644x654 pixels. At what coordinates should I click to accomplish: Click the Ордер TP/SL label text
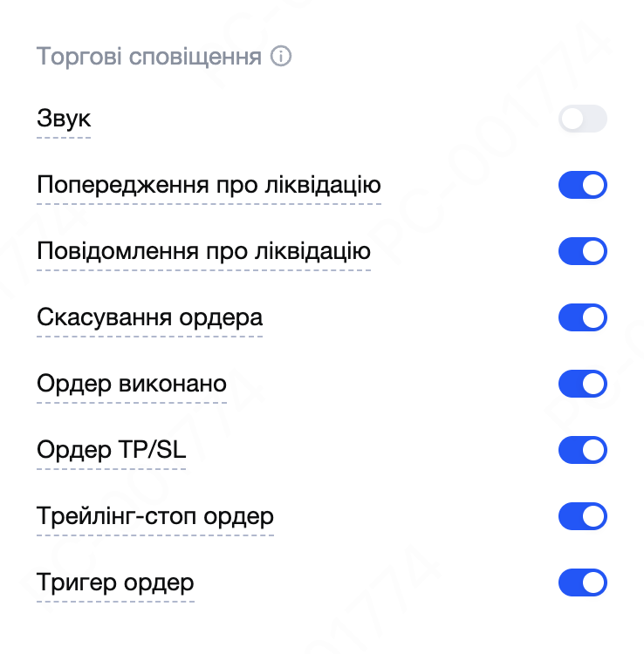tap(112, 451)
